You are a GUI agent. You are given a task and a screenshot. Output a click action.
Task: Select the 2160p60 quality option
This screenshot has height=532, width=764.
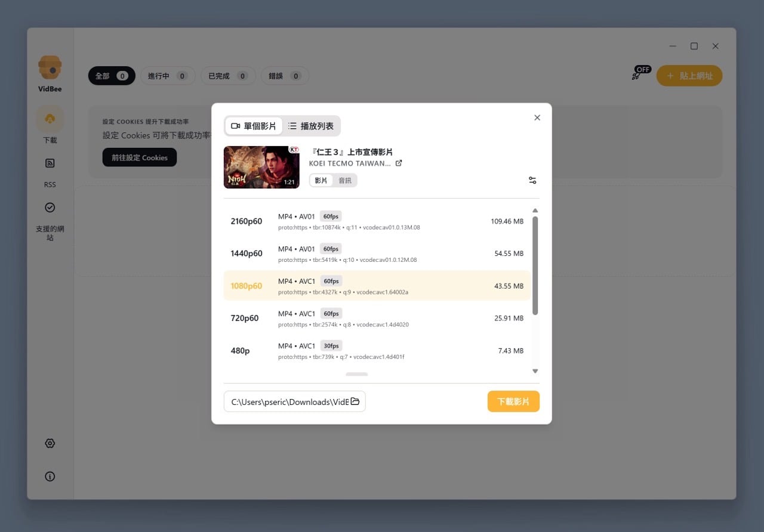(x=377, y=221)
